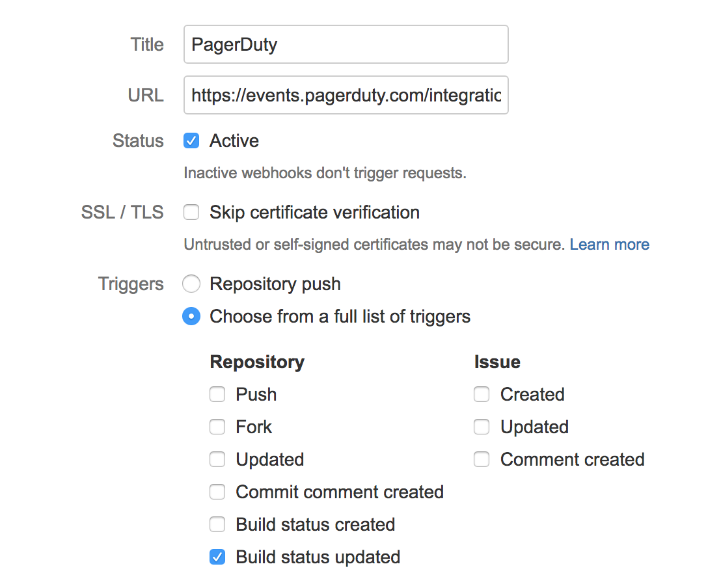The height and width of the screenshot is (588, 721).
Task: Click the 'Inactive webhooks don't trigger requests.' text
Action: click(x=325, y=173)
